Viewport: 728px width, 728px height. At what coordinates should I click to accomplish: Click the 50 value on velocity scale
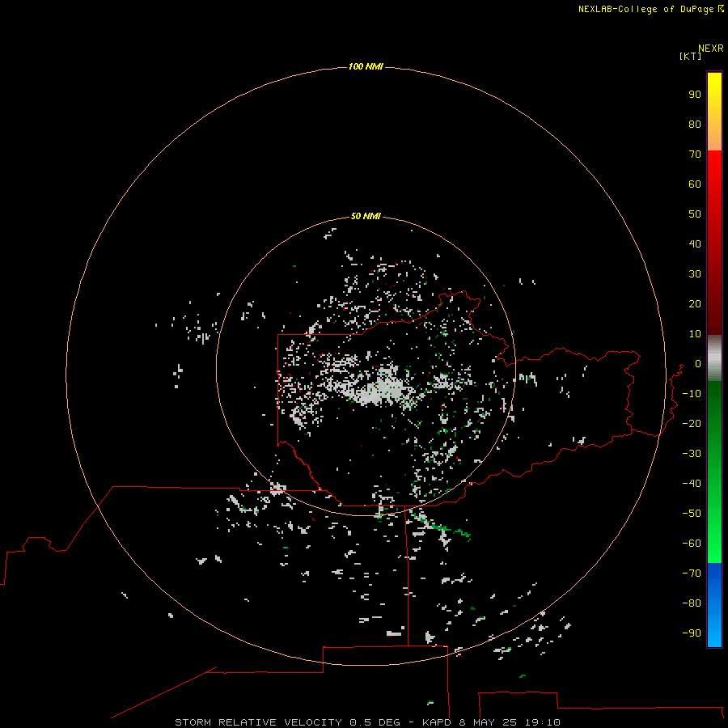tap(695, 214)
